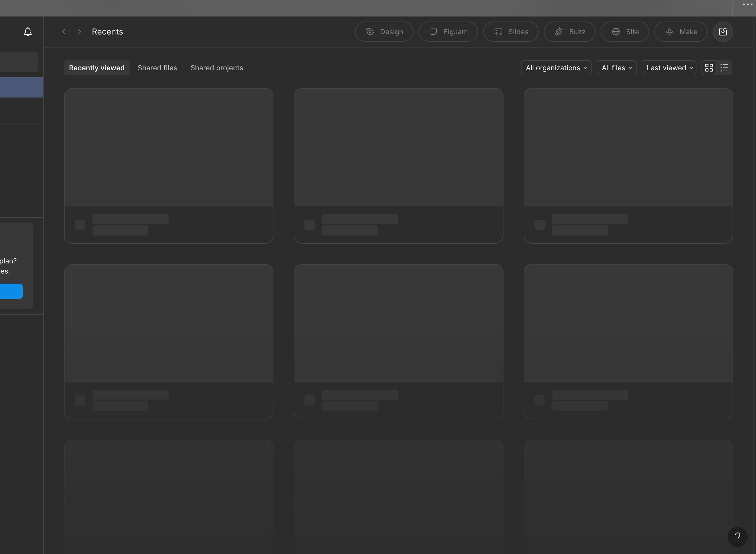Screen dimensions: 756x554
Task: Click the forward navigation arrow
Action: (x=79, y=32)
